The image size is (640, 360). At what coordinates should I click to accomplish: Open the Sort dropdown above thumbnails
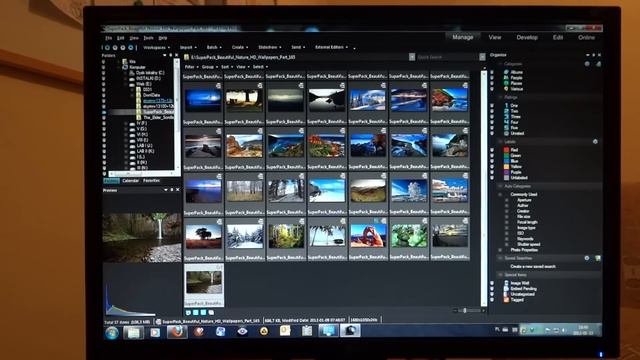pos(227,67)
